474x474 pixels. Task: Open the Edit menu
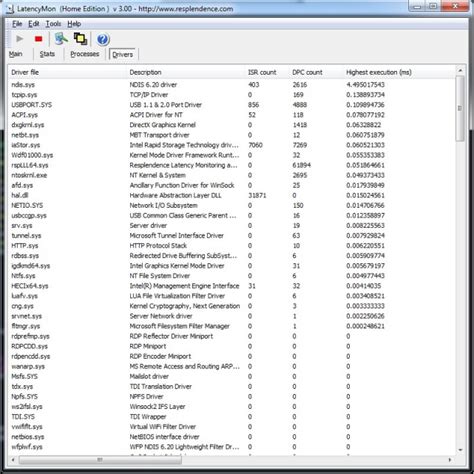point(34,24)
